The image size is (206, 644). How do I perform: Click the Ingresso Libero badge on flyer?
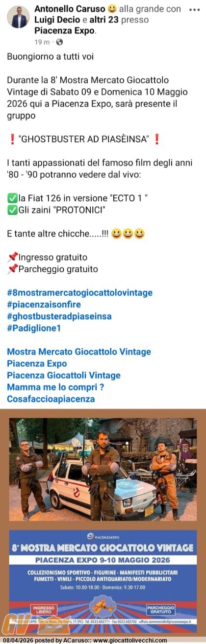coord(45,610)
